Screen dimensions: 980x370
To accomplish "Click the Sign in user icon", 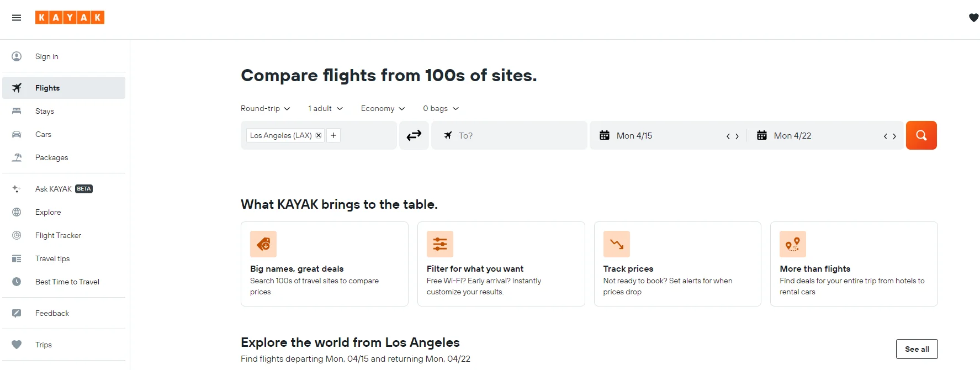I will coord(17,56).
